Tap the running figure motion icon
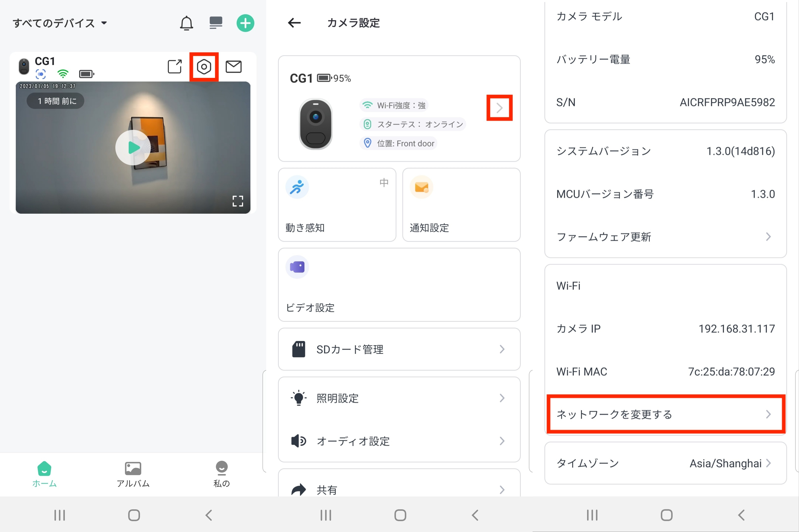 [297, 187]
